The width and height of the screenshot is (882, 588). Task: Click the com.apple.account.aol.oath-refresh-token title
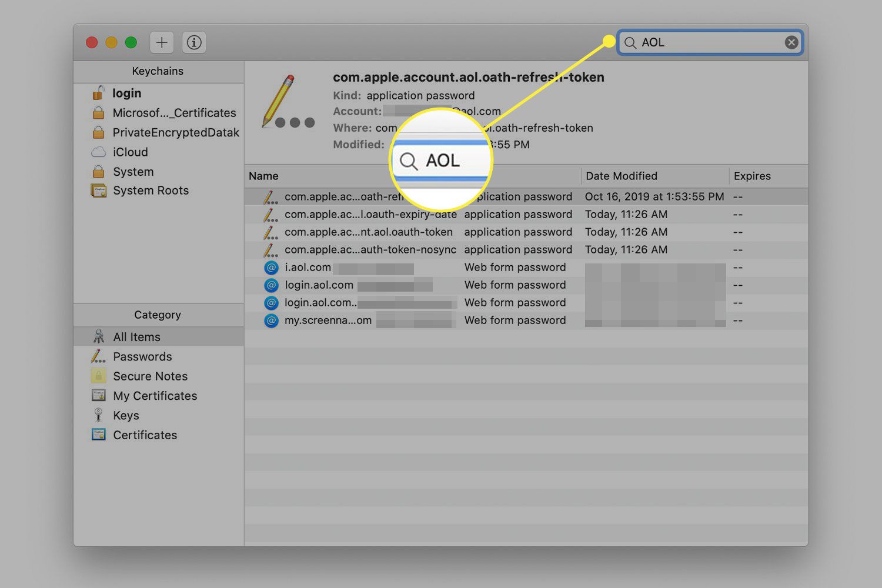coord(469,77)
